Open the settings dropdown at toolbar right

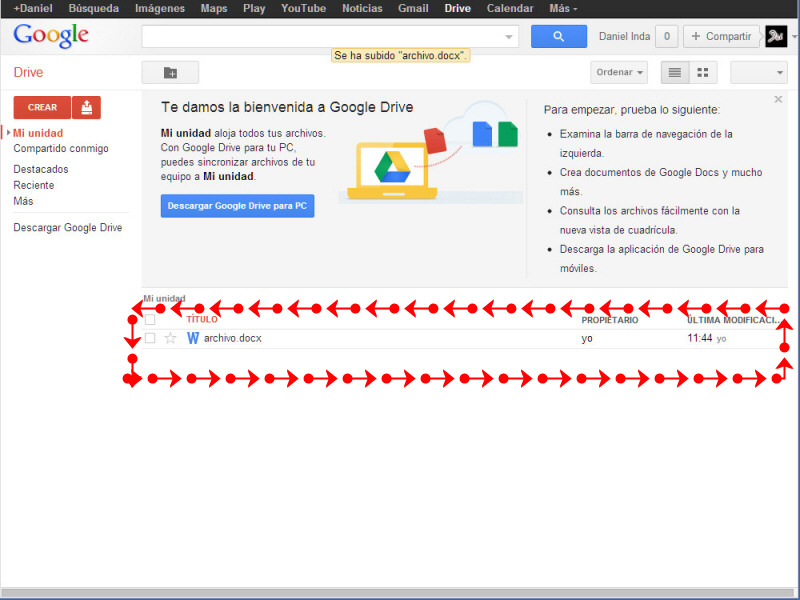point(759,72)
